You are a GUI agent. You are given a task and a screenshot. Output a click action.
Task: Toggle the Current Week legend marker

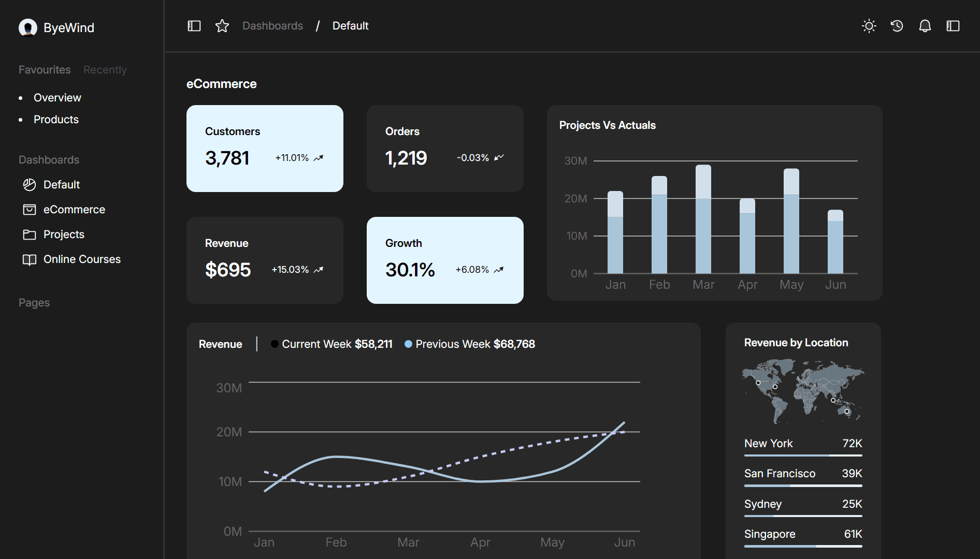click(x=274, y=343)
